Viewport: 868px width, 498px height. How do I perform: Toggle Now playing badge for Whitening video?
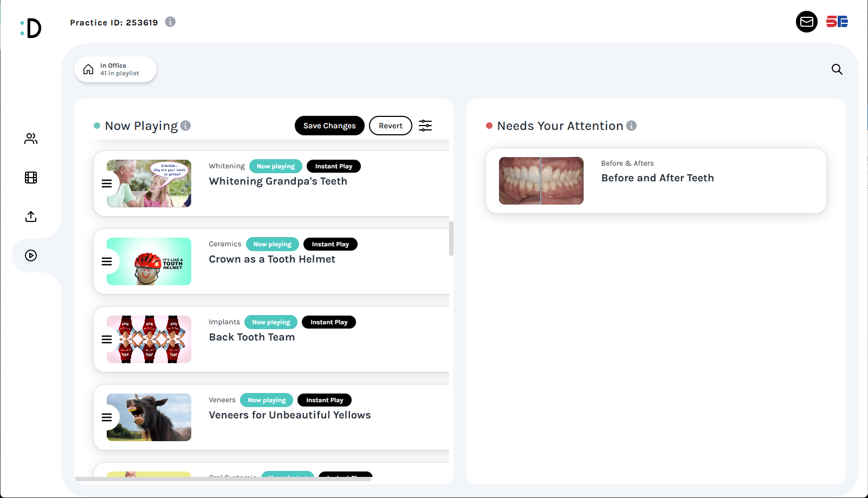point(276,166)
